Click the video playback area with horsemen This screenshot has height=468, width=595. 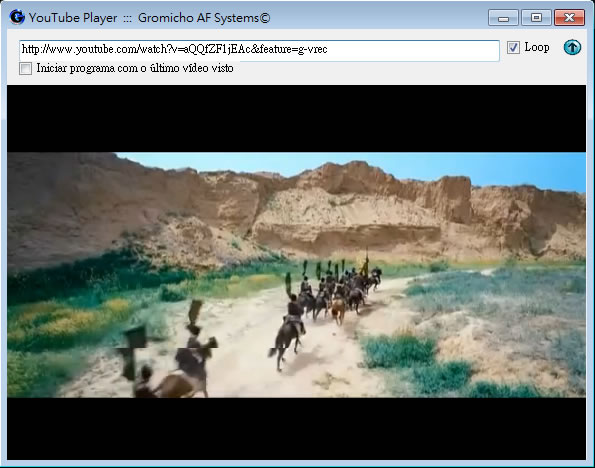pos(296,272)
